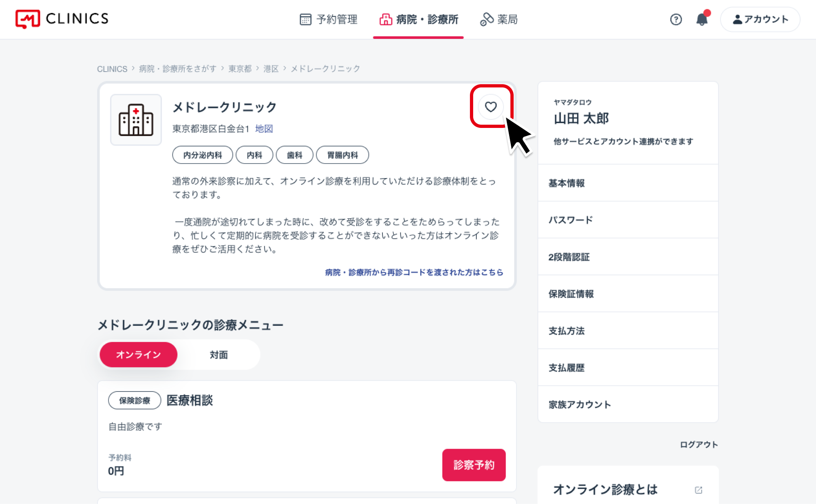Screen dimensions: 816x504
Task: Click the 港区 breadcrumb
Action: click(271, 69)
